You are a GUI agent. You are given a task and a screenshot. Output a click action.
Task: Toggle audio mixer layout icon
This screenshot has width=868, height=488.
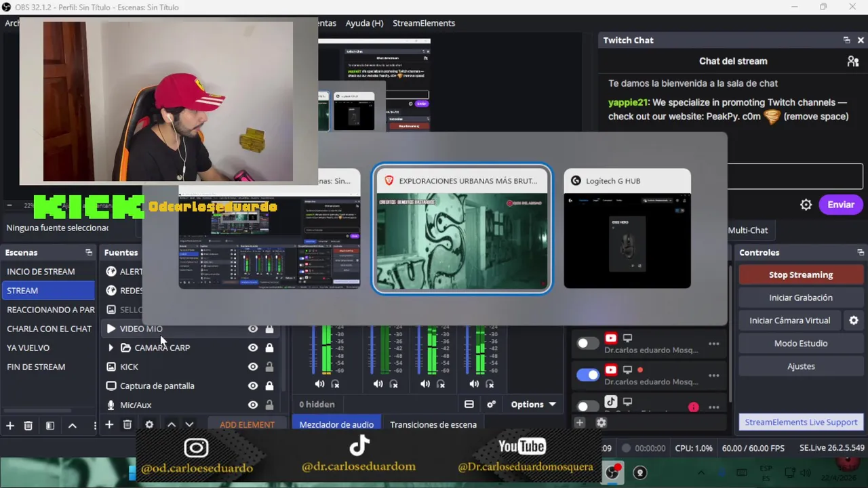469,404
